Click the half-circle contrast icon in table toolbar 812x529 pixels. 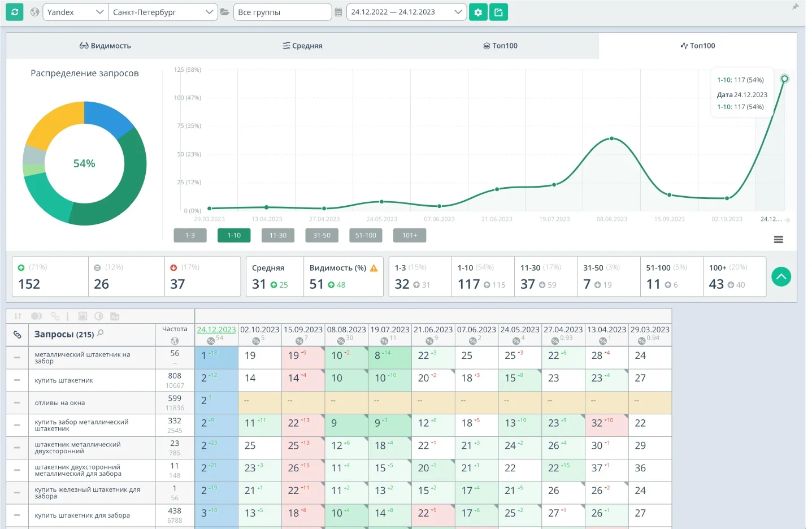(98, 316)
